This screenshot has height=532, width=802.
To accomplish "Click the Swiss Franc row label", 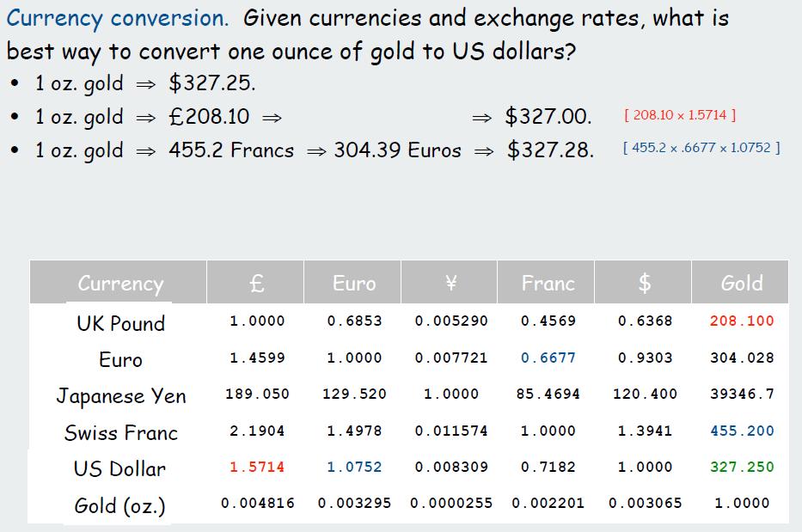I will tap(121, 433).
